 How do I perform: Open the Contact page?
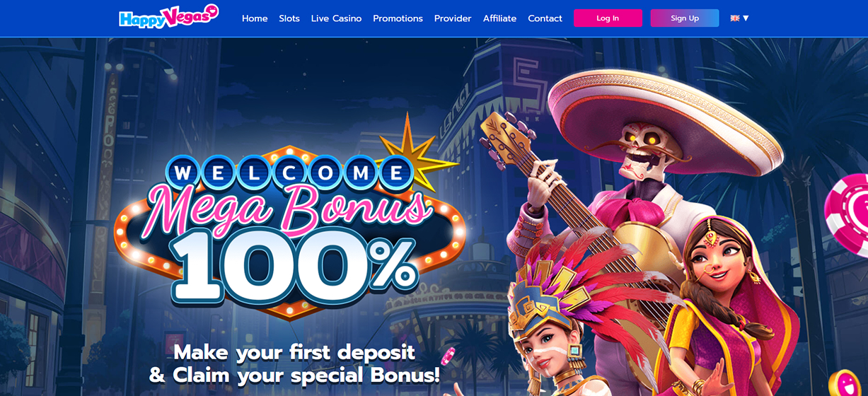click(545, 18)
